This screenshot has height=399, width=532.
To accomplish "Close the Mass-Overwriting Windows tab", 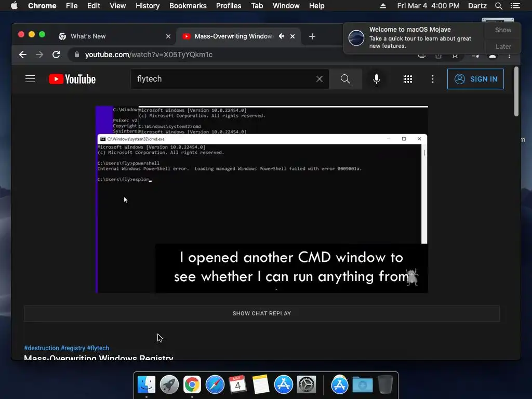I will 292,36.
